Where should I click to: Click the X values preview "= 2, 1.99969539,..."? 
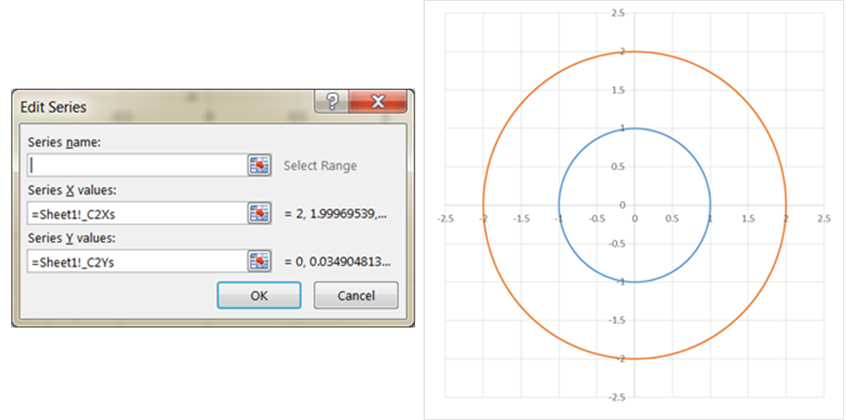point(336,213)
